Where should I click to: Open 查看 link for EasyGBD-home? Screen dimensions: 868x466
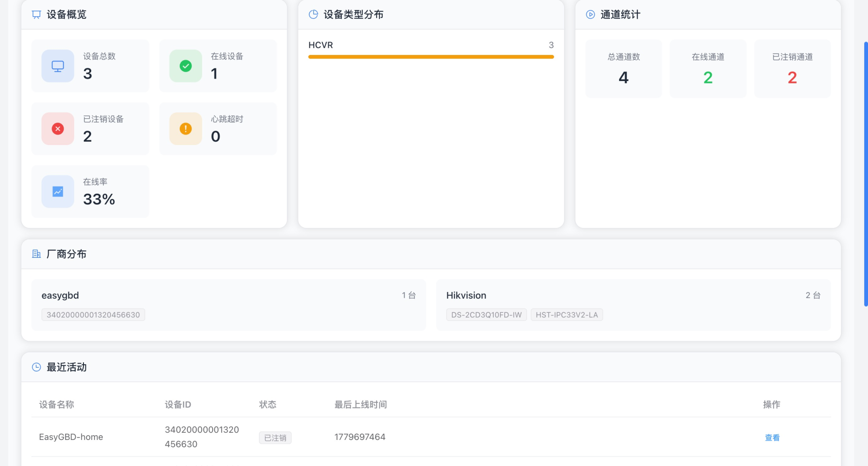coord(772,438)
